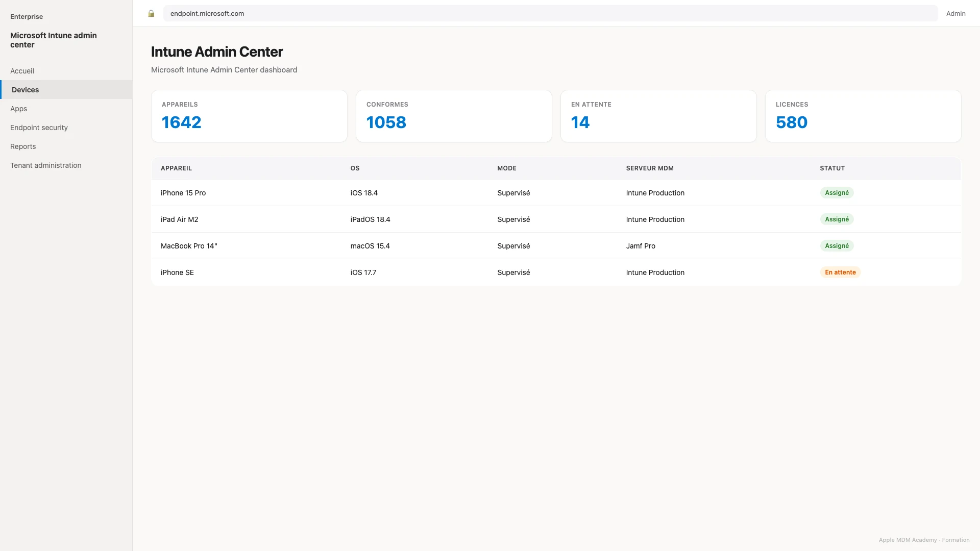
Task: Click the Microsoft Intune admin center title
Action: point(54,40)
